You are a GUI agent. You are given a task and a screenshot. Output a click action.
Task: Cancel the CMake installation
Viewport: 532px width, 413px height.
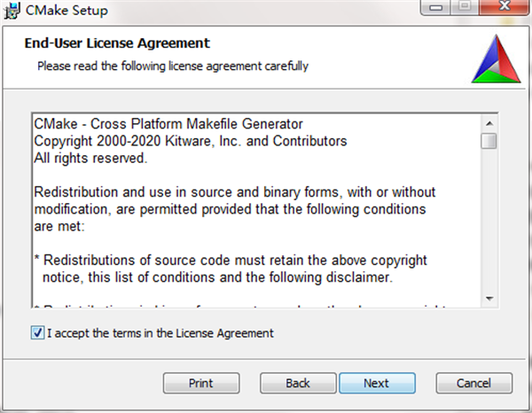474,384
